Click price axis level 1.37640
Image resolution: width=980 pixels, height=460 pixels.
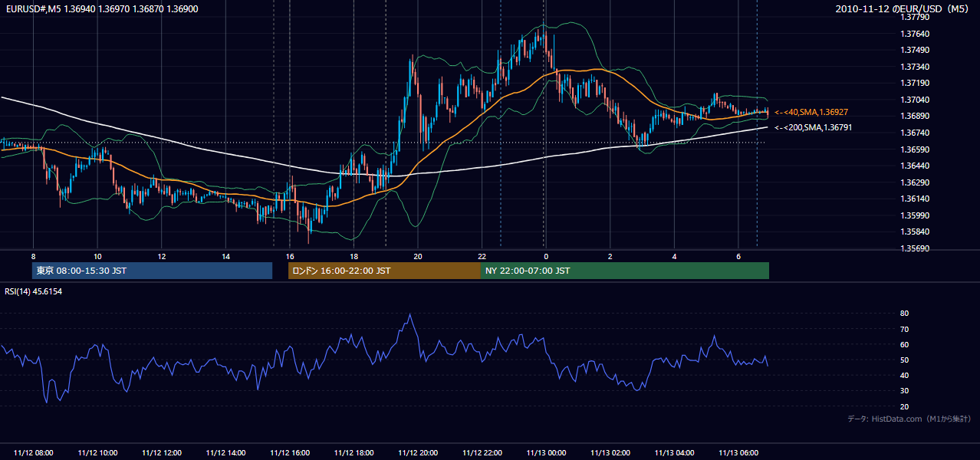coord(916,34)
